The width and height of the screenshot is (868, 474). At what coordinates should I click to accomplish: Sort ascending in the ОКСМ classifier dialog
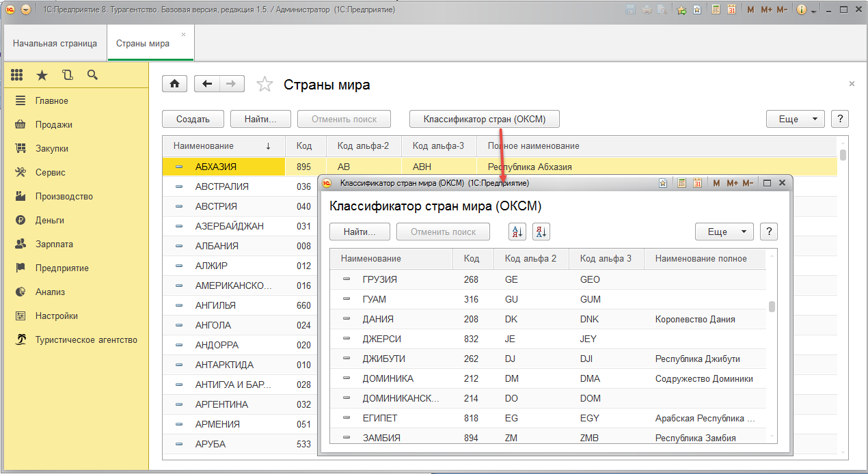pos(517,232)
